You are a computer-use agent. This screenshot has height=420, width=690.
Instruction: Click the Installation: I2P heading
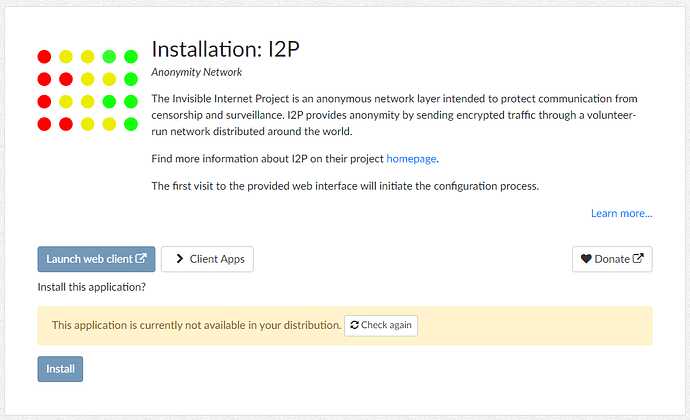[x=225, y=49]
